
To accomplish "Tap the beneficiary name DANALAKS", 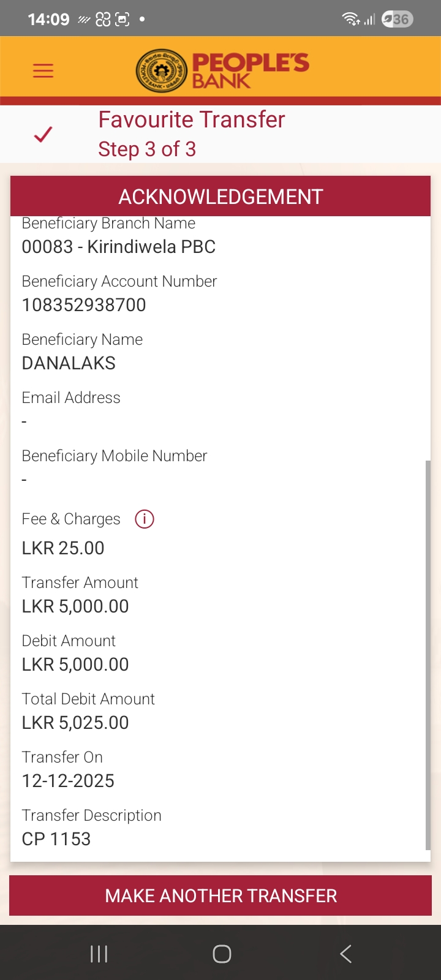I will pyautogui.click(x=69, y=363).
